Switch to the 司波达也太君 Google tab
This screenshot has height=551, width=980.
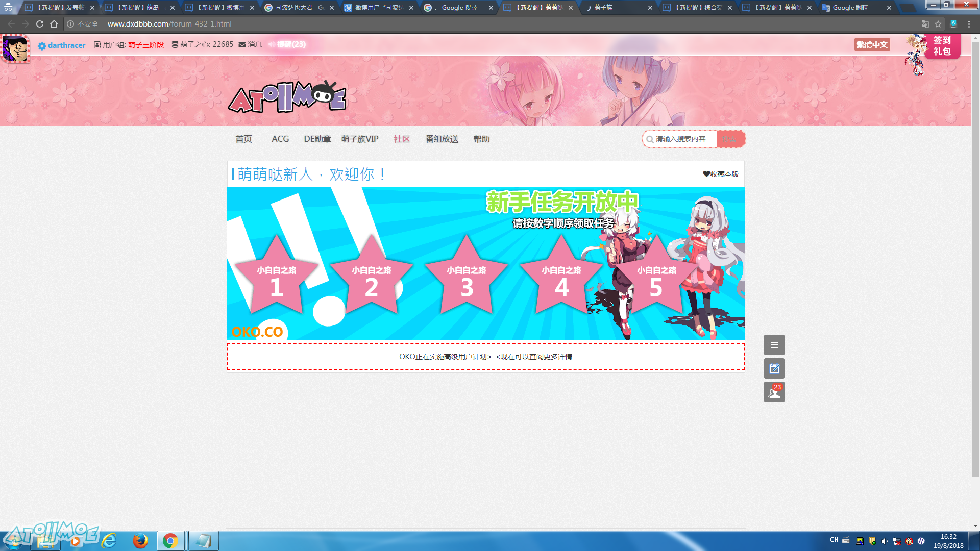pos(299,8)
